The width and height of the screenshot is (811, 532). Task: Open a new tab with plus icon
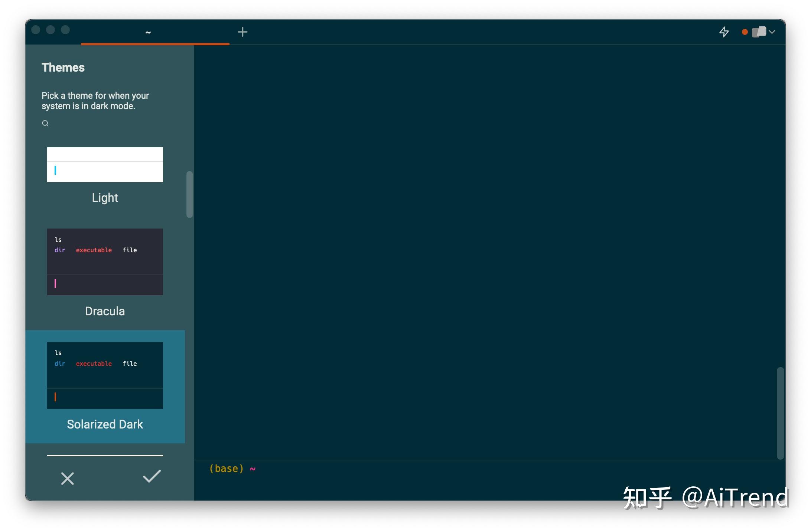coord(242,32)
